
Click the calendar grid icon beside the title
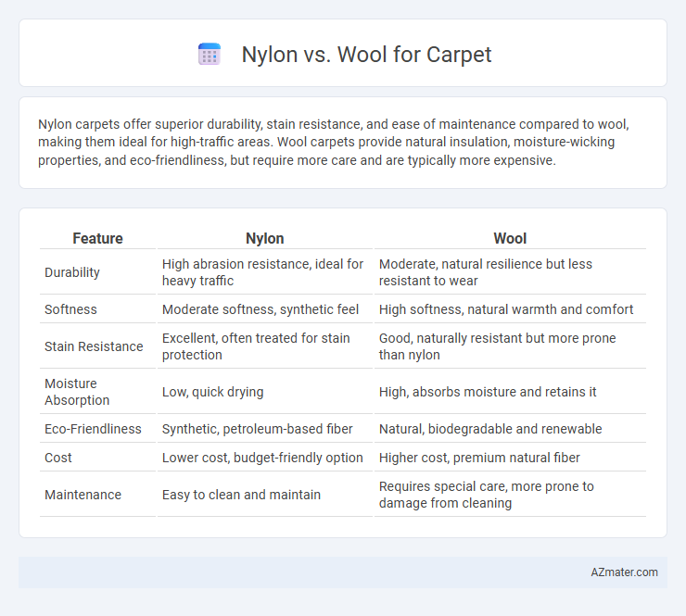210,55
